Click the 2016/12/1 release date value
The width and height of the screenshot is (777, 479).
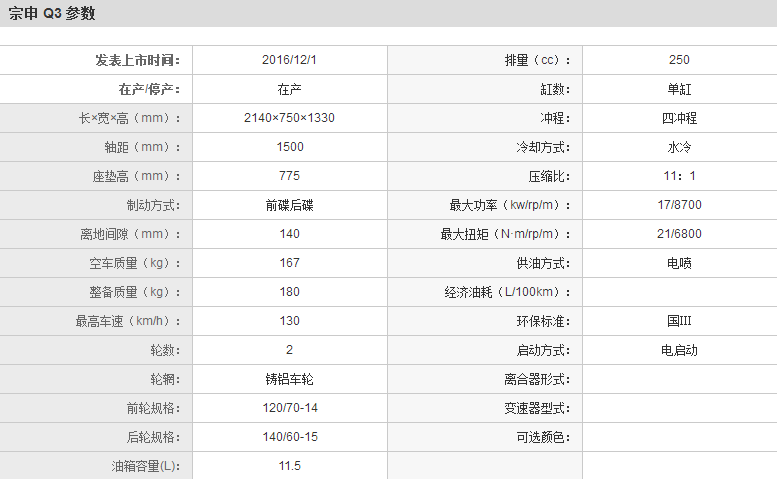click(289, 60)
